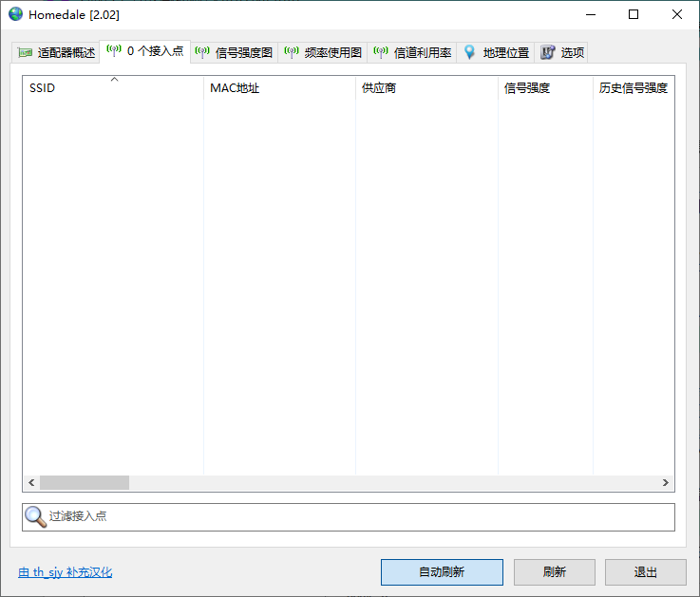This screenshot has height=597, width=700.
Task: Open the 适配器概述 tab
Action: (56, 52)
